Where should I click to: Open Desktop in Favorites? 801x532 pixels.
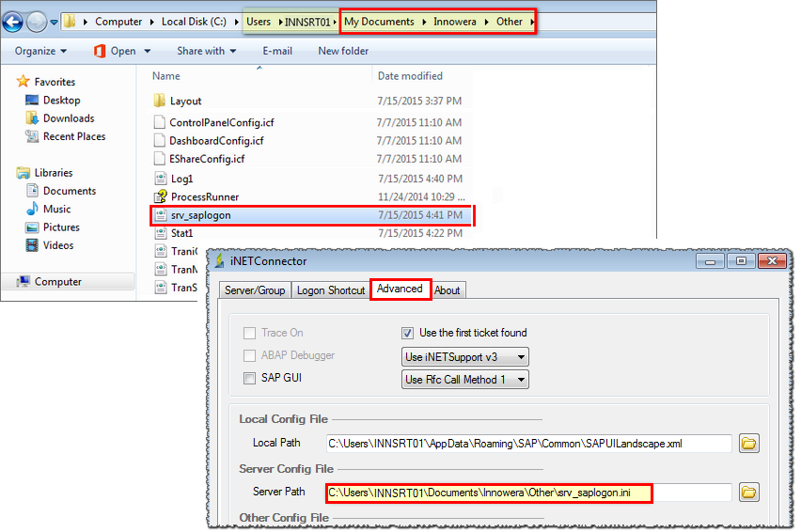(61, 100)
